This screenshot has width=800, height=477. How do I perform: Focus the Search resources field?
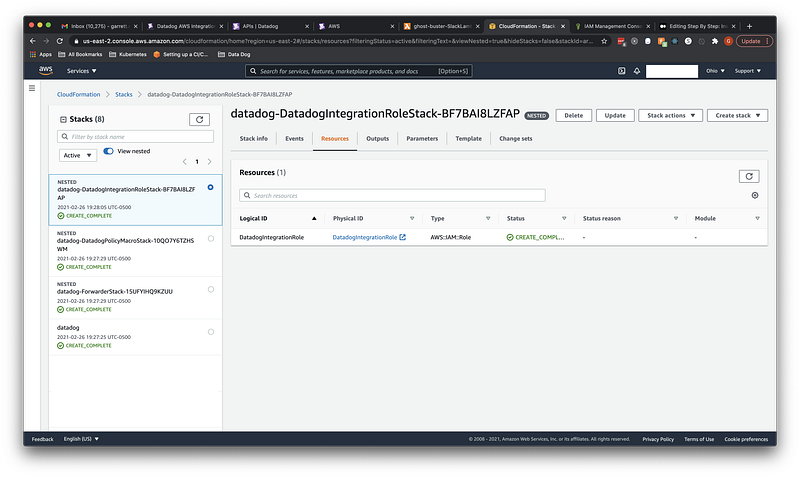click(392, 195)
